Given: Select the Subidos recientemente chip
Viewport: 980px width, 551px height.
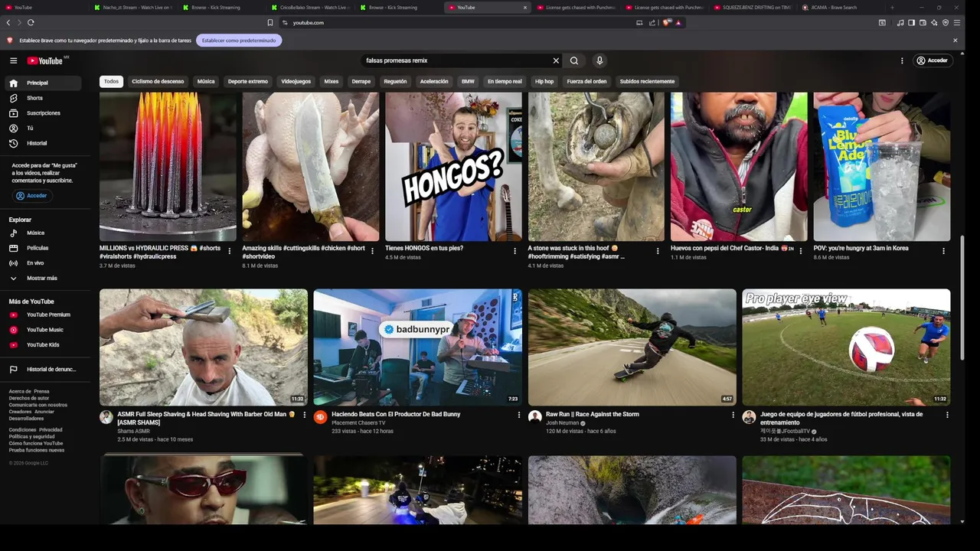Looking at the screenshot, I should pos(647,81).
